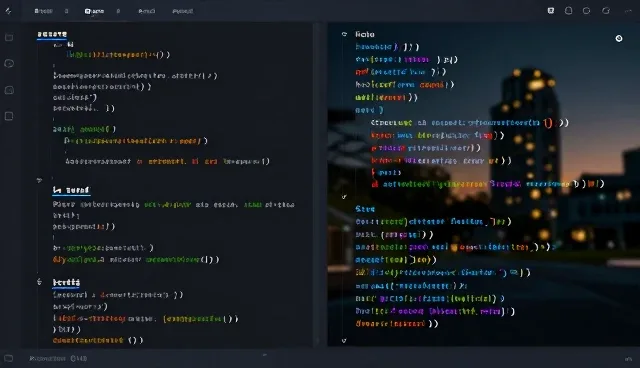Image resolution: width=640 pixels, height=368 pixels.
Task: Click the status bar icon at bottom left
Action: click(9, 358)
